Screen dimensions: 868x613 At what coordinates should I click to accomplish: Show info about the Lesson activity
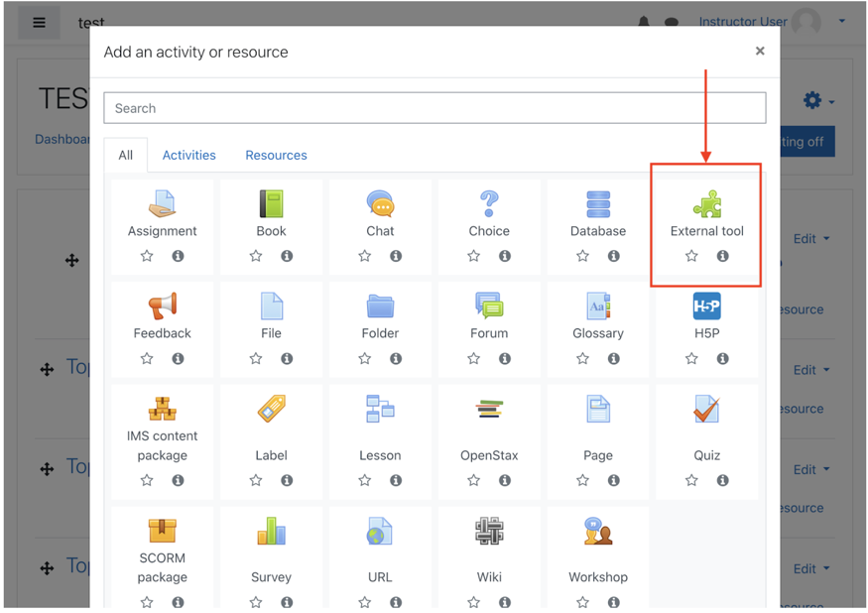tap(395, 480)
